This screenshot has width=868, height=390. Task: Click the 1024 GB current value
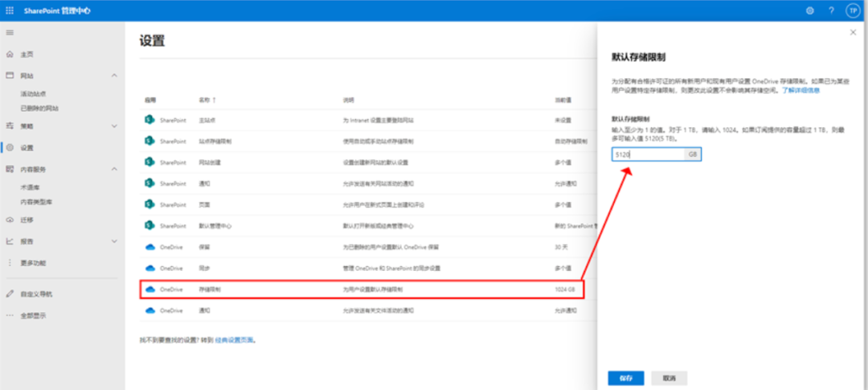tap(565, 289)
